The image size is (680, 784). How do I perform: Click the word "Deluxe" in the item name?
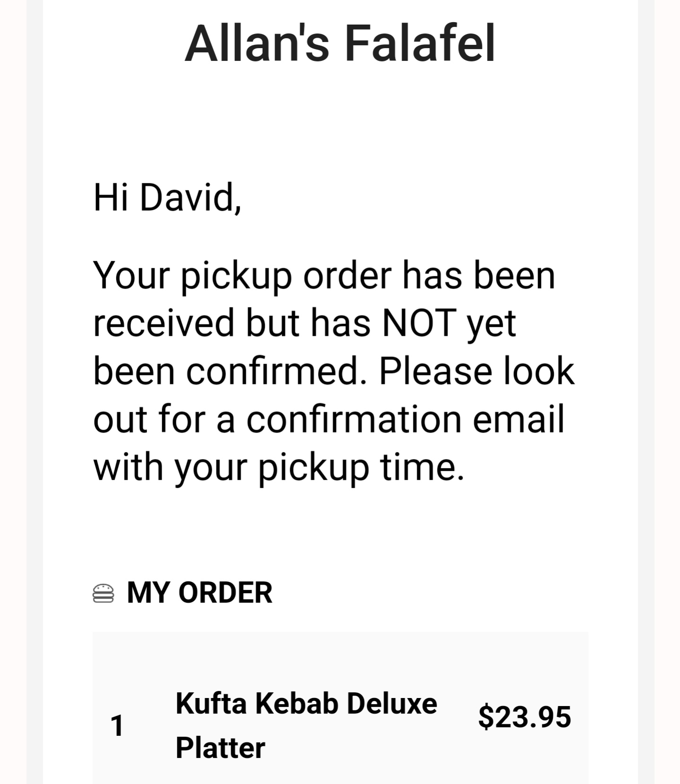pos(392,704)
